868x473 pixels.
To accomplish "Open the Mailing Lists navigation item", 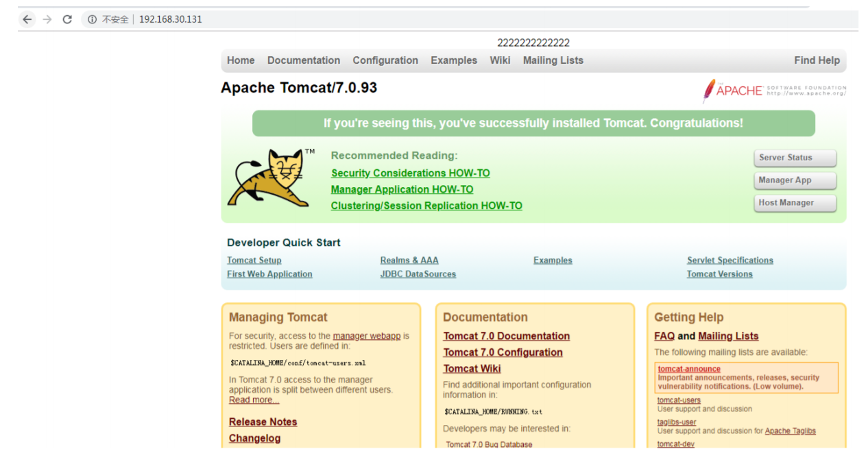I will coord(553,60).
